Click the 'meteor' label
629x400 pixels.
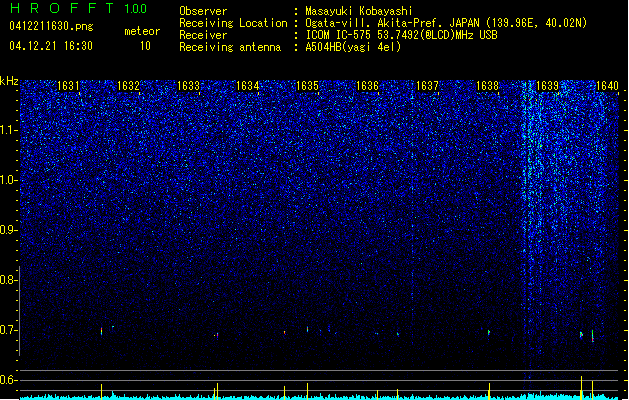[x=142, y=31]
